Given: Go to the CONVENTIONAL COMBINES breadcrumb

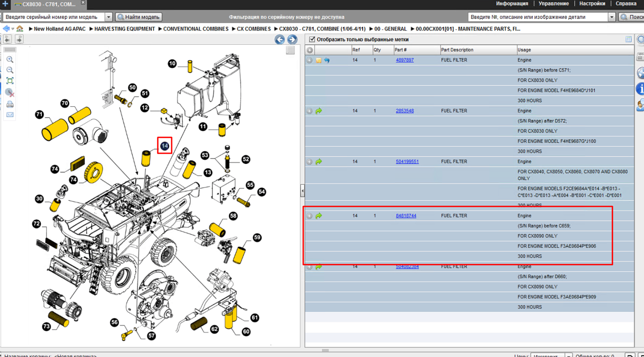Looking at the screenshot, I should [196, 29].
